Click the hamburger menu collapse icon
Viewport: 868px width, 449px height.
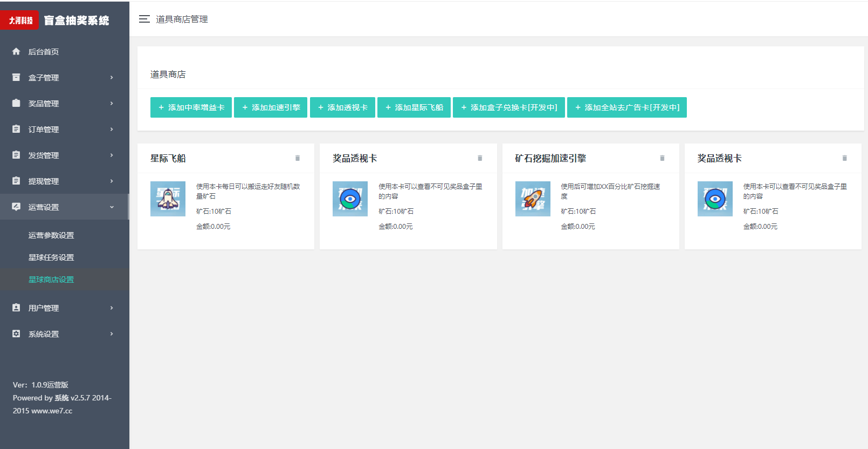[144, 19]
